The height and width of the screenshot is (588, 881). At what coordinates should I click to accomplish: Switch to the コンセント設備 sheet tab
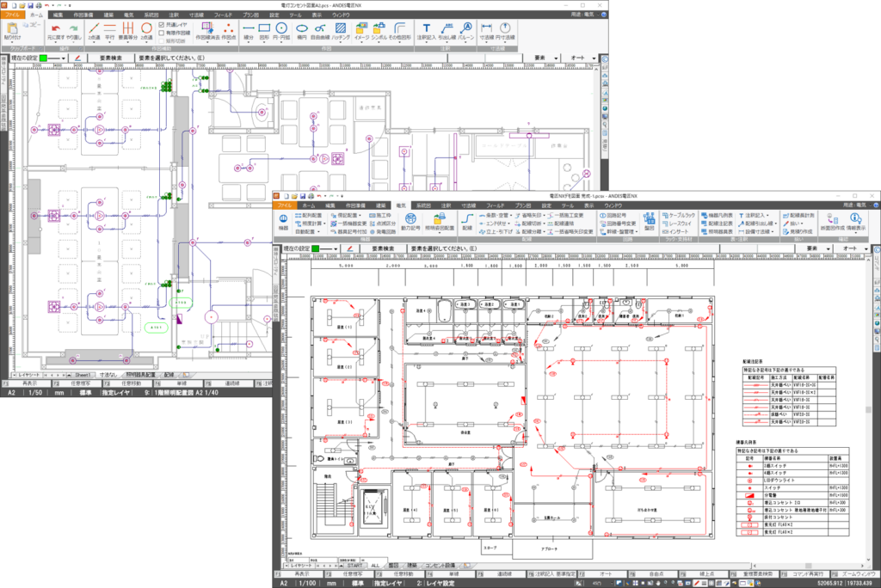(x=439, y=565)
